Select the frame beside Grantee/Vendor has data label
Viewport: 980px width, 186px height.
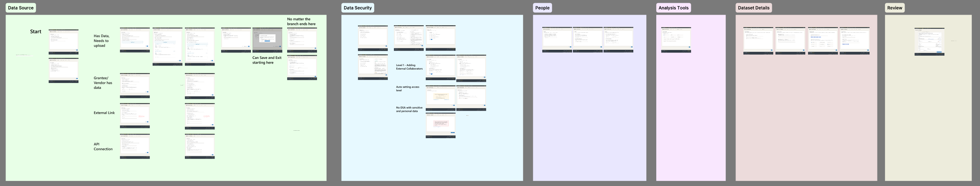point(135,86)
